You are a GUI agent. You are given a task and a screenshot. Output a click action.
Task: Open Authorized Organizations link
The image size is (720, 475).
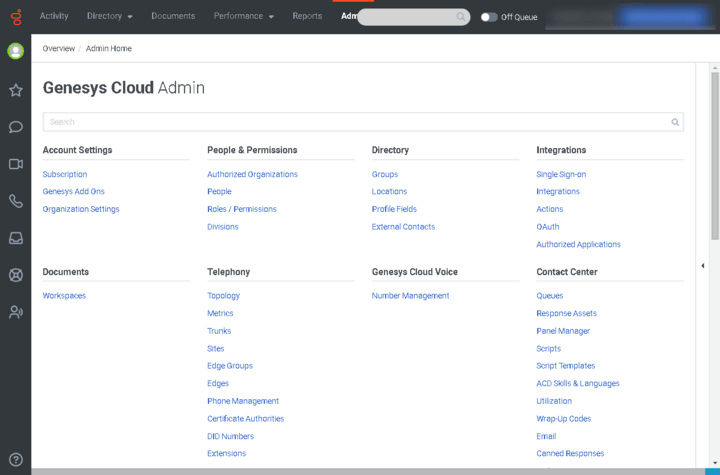tap(253, 175)
